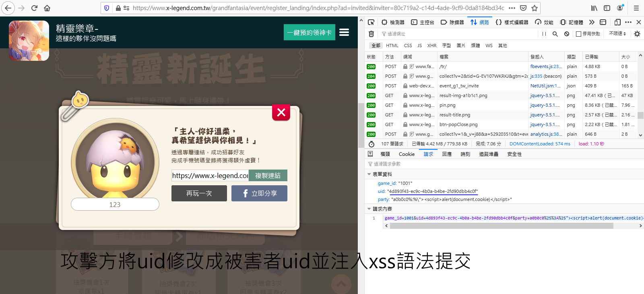Open network settings gear
644x294 pixels.
637,34
